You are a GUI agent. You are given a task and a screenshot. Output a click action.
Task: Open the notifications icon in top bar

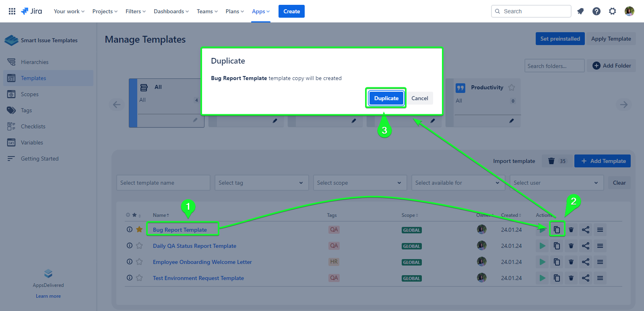point(580,11)
